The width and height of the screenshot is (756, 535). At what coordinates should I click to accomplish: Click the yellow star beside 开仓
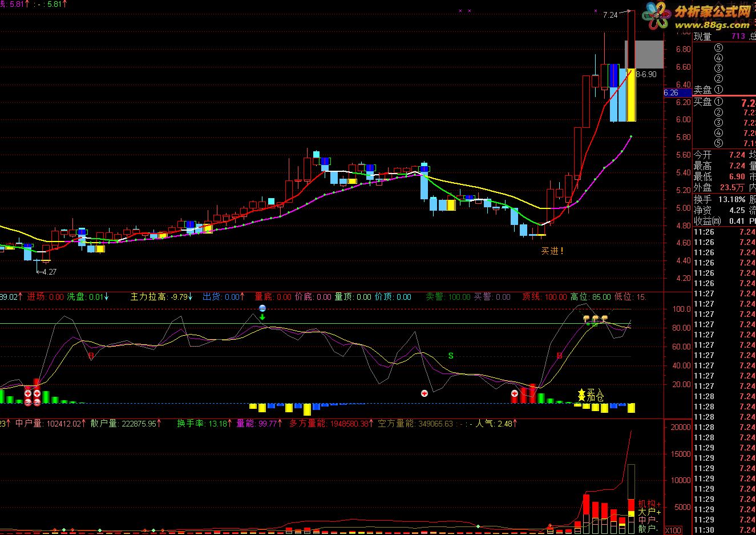[581, 395]
